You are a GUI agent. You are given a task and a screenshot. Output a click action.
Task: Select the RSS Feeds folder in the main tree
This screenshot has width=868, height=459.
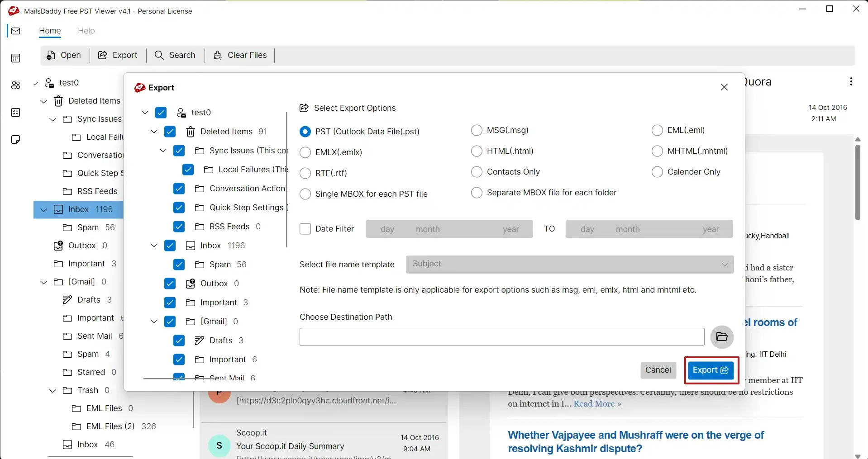pyautogui.click(x=91, y=191)
